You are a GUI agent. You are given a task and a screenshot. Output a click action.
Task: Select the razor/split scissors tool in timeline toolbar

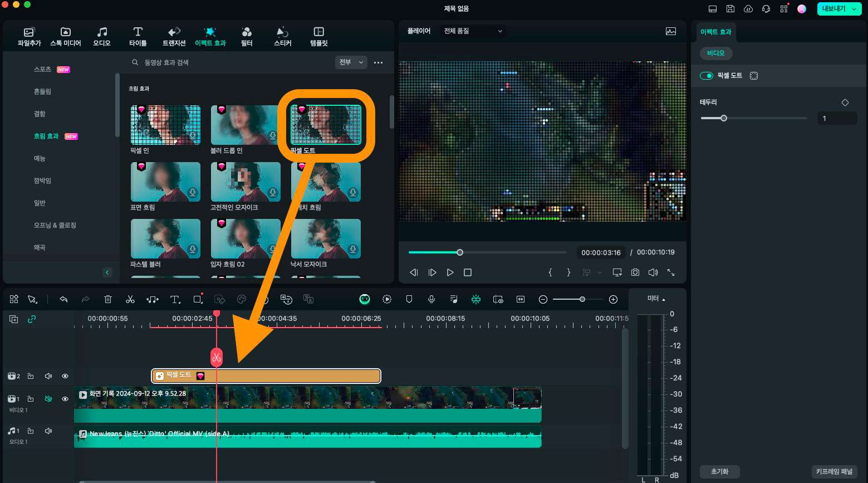[130, 300]
